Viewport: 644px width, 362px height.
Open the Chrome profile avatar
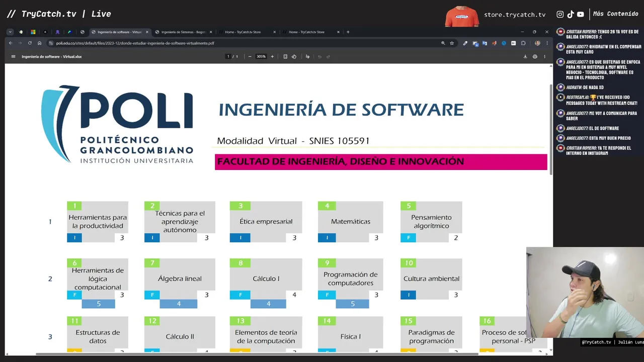537,43
